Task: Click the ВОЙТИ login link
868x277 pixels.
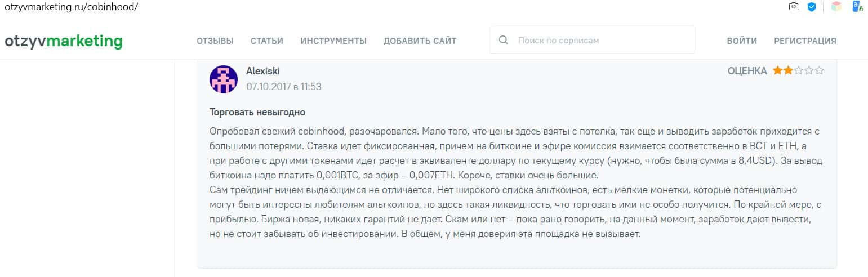Action: (x=742, y=41)
